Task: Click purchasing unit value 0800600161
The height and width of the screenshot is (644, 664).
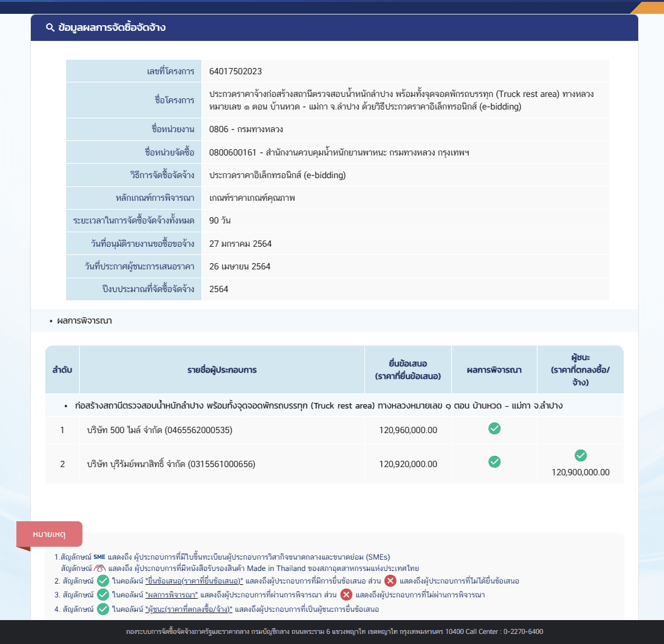Action: pyautogui.click(x=339, y=152)
